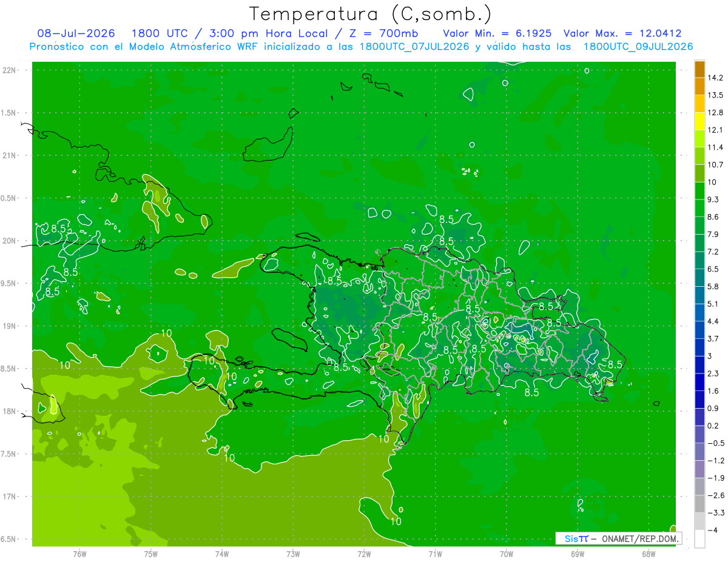Viewport: 728px width, 562px height.
Task: Click the '5.1' color bar value
Action: (x=714, y=304)
